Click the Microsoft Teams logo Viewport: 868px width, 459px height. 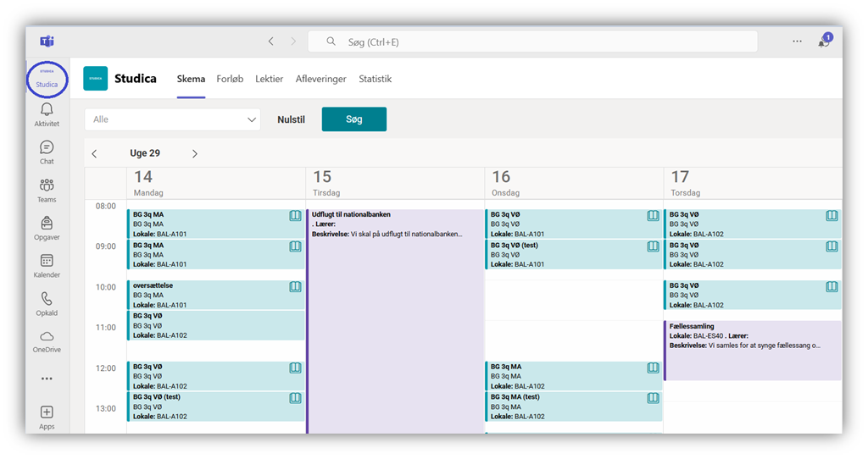click(47, 41)
